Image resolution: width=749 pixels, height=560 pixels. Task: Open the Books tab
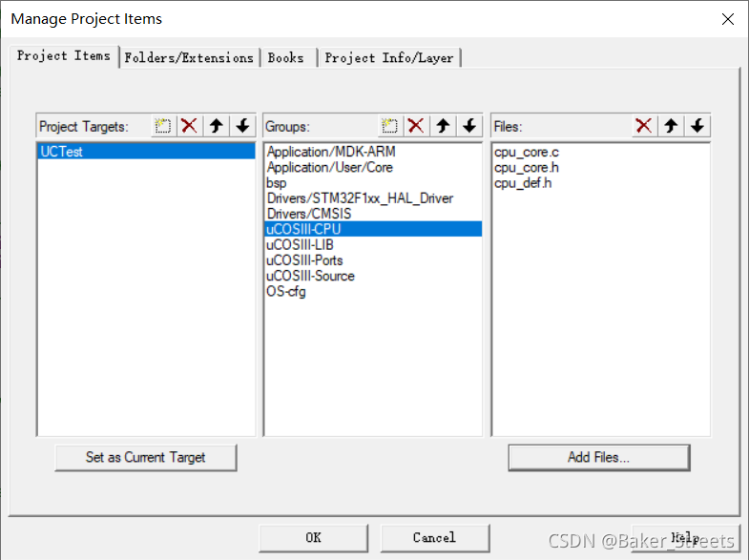pyautogui.click(x=287, y=58)
